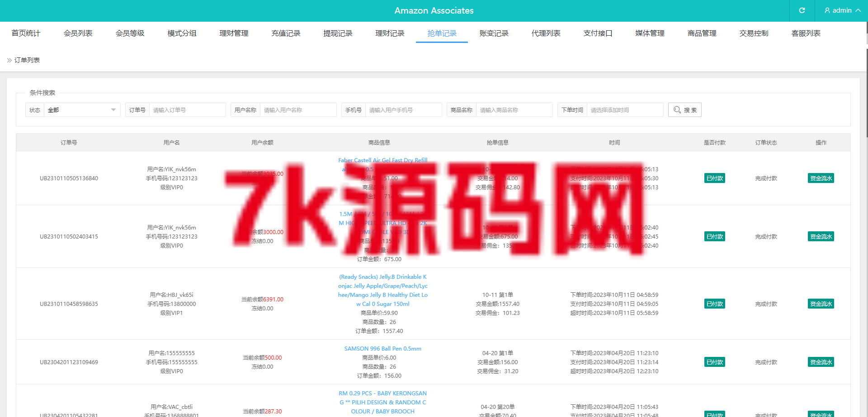Image resolution: width=868 pixels, height=417 pixels.
Task: Open 账变记录 tab
Action: click(x=494, y=33)
